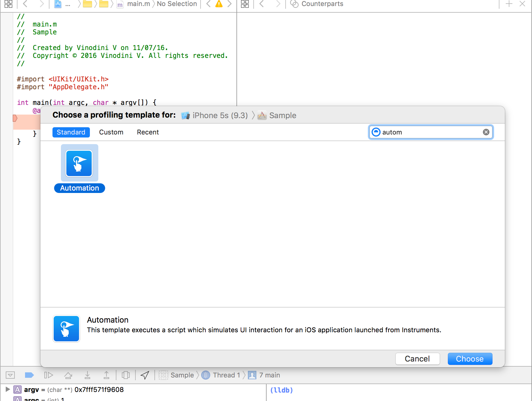Click the simulate location icon in debug bar
The height and width of the screenshot is (401, 532).
pos(145,375)
